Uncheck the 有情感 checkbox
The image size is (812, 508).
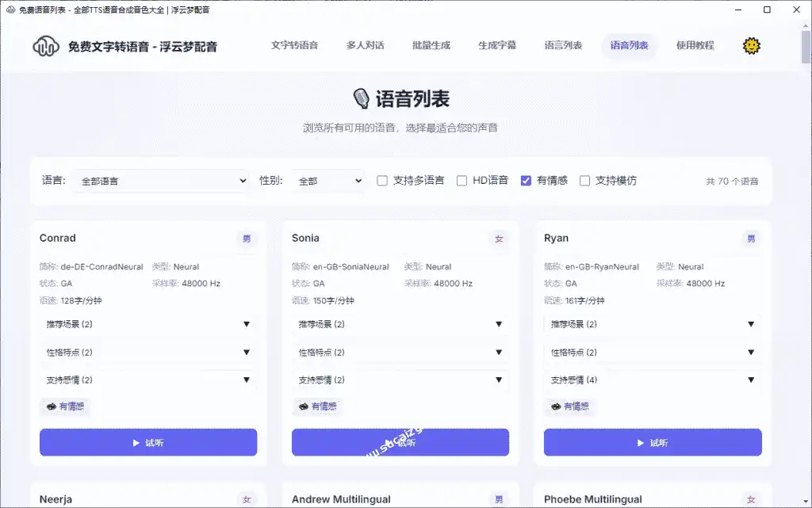point(526,181)
